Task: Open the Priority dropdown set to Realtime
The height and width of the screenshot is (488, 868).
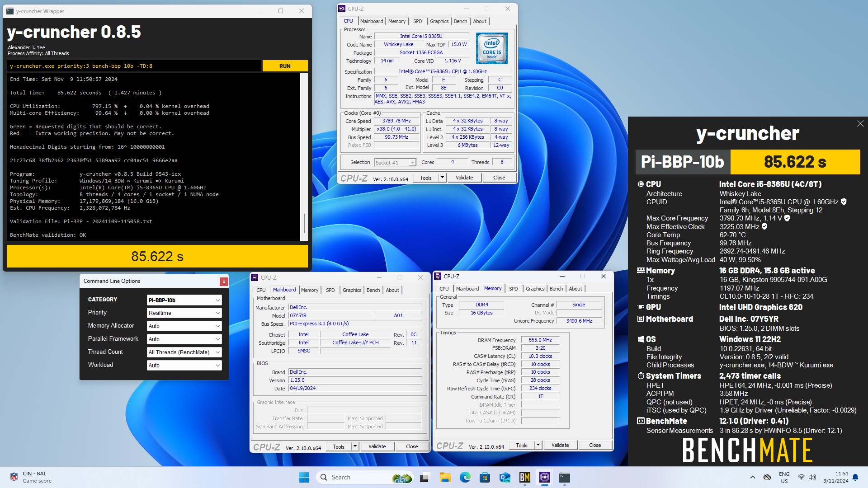Action: (x=184, y=313)
